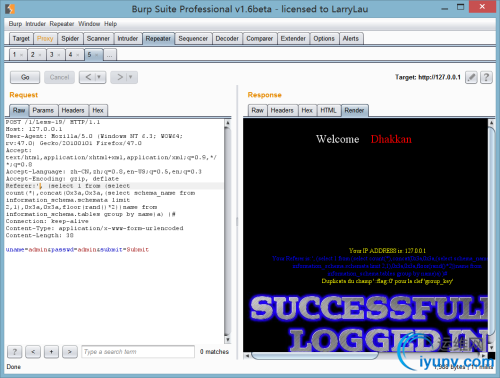Click the Referer header line in request

click(x=114, y=186)
